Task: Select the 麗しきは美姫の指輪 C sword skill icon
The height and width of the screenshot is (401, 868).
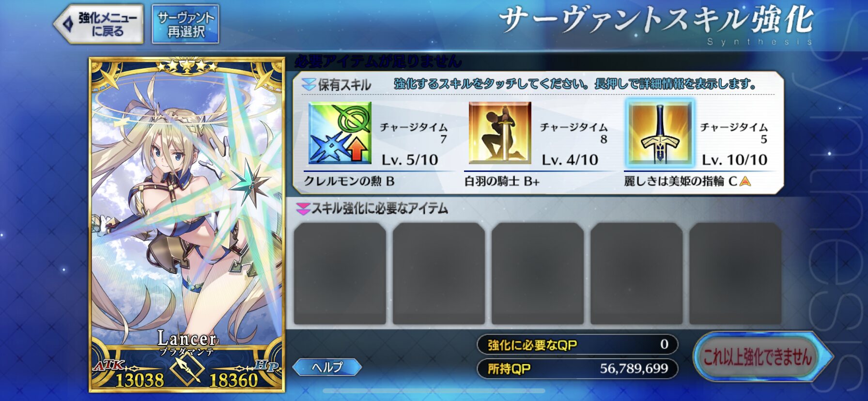Action: coord(660,133)
